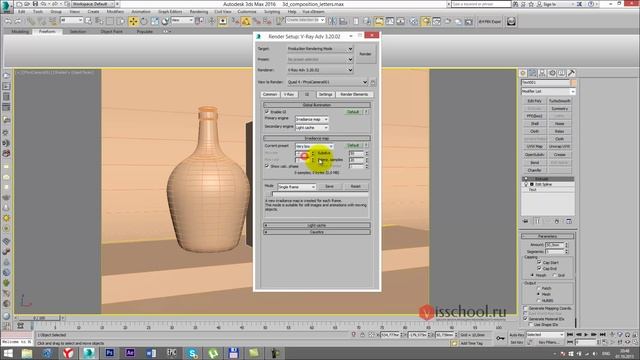Open the Help menu
Viewport: 640px width, 360px height.
[292, 12]
